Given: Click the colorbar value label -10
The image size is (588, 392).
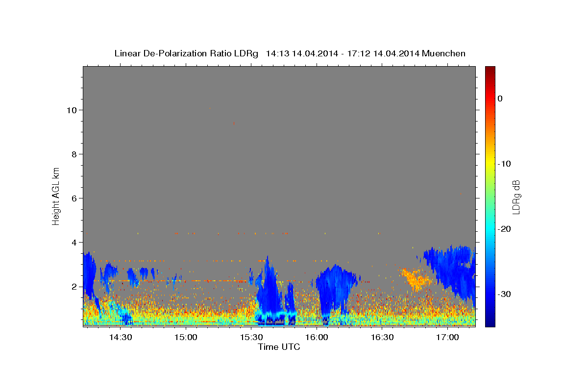Looking at the screenshot, I should coord(504,164).
